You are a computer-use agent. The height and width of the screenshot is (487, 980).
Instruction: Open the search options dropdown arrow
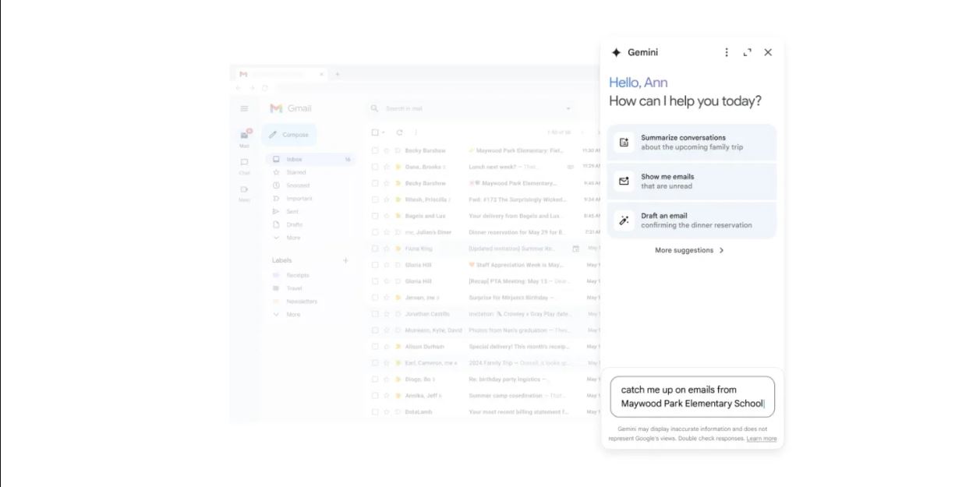(568, 108)
